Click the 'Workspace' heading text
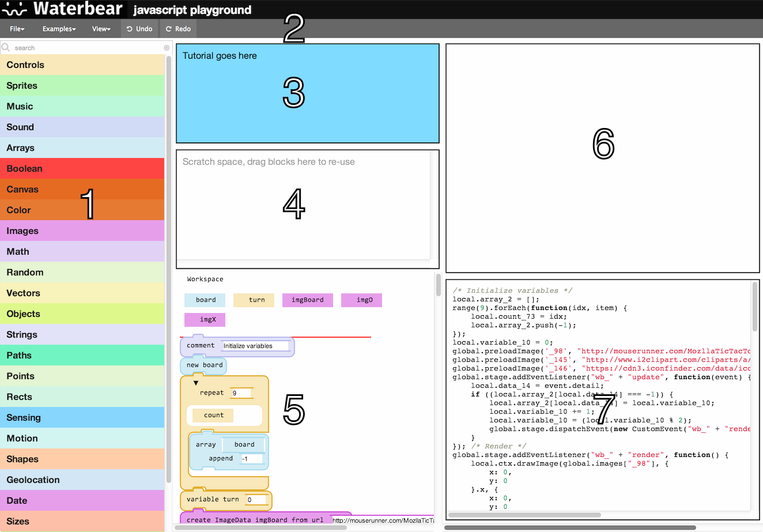This screenshot has height=532, width=763. click(205, 279)
